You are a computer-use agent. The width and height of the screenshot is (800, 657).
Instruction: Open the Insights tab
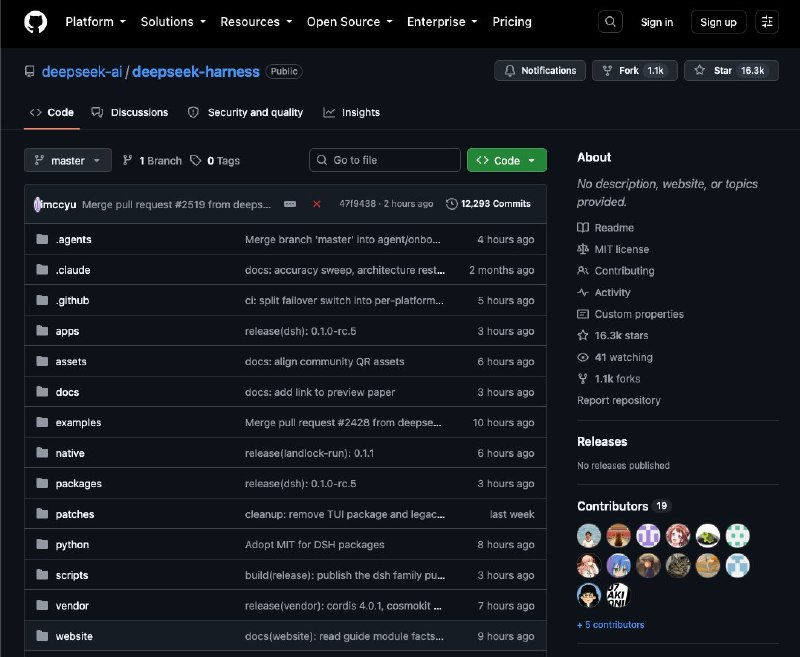352,112
